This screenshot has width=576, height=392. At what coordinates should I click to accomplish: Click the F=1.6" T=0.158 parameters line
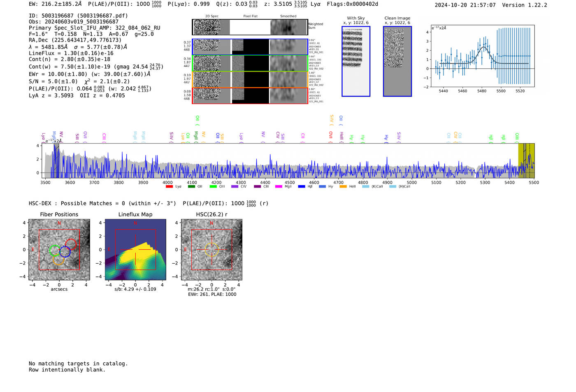point(91,34)
